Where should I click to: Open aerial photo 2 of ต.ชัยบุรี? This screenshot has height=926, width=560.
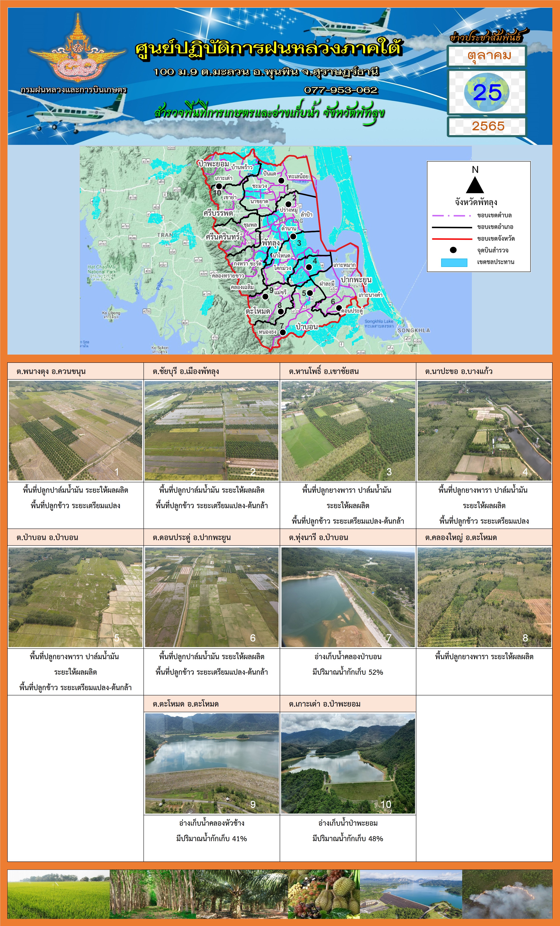pos(212,430)
